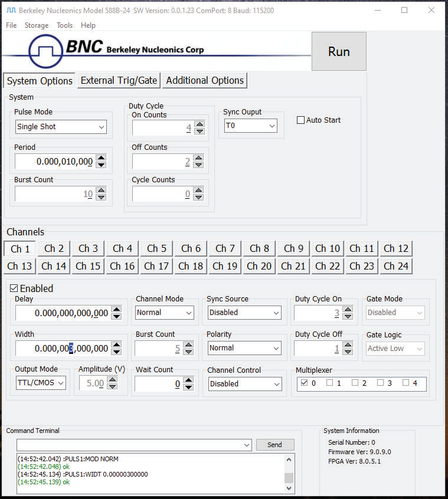
Task: Decrease channel Burst Count down arrow
Action: [x=188, y=352]
